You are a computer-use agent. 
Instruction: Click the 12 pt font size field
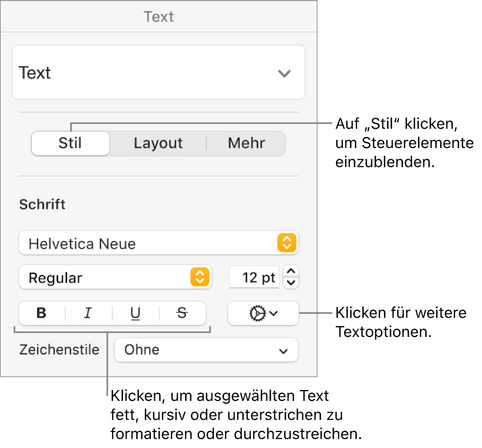(x=254, y=277)
